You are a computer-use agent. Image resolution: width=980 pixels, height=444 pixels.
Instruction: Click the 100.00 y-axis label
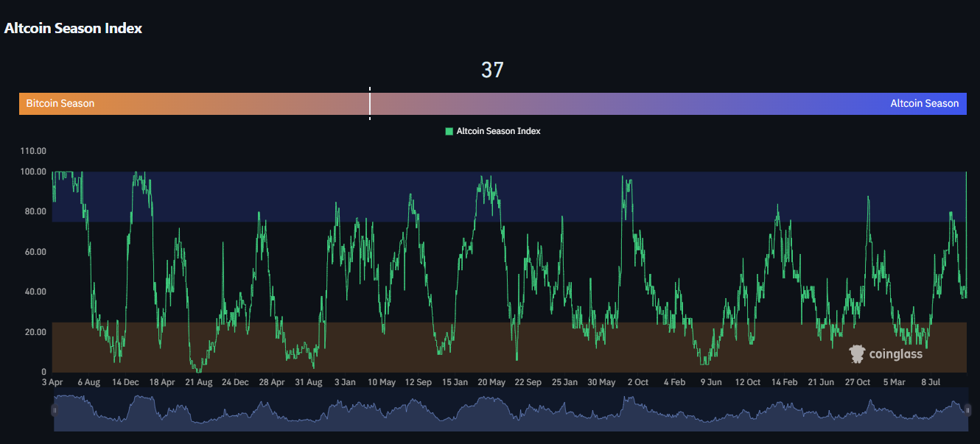(33, 172)
